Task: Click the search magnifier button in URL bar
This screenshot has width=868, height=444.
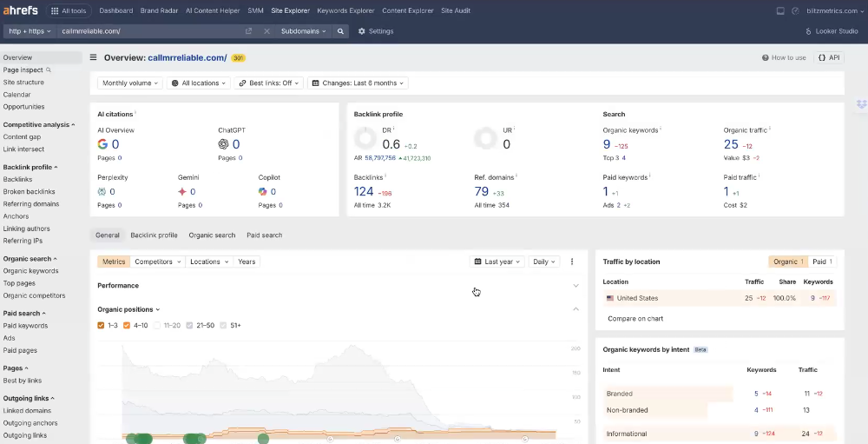Action: click(x=341, y=31)
